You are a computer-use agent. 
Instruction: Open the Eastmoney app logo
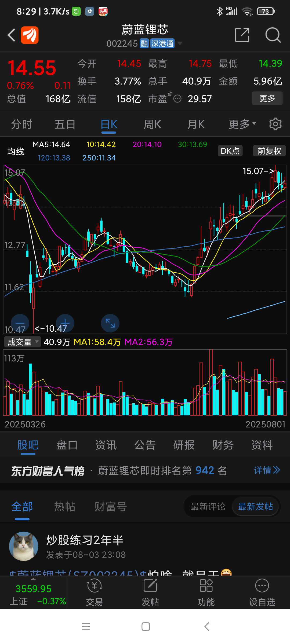30,35
